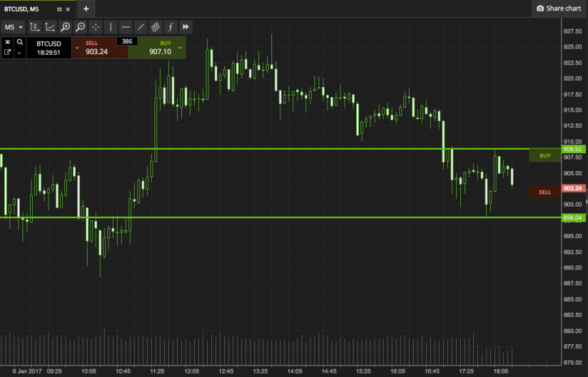Click the 925.00 price axis label

[573, 47]
